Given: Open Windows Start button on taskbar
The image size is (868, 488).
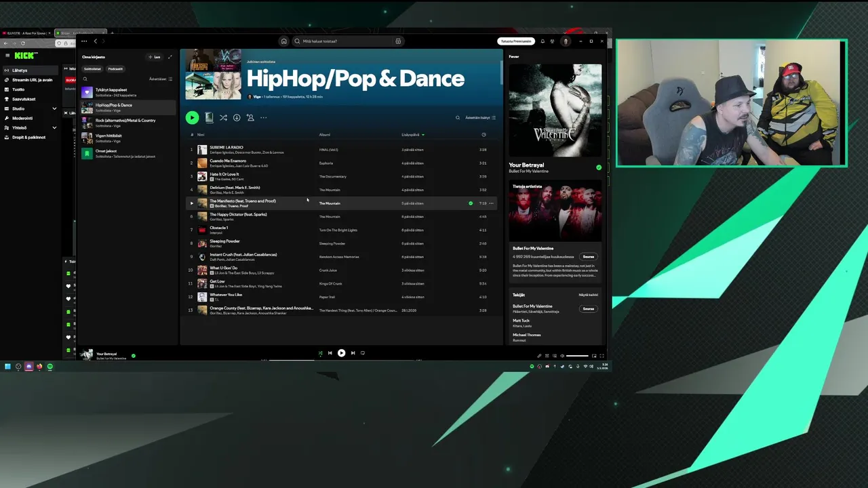Looking at the screenshot, I should (7, 366).
